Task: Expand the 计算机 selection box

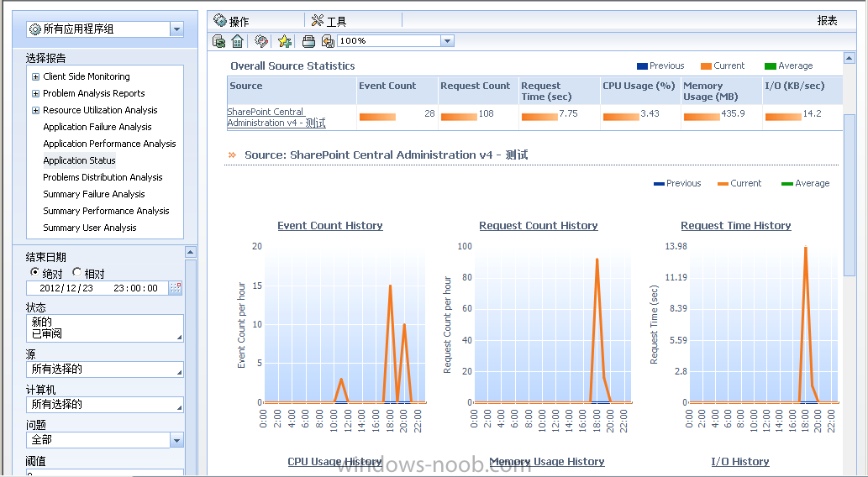Action: [179, 408]
